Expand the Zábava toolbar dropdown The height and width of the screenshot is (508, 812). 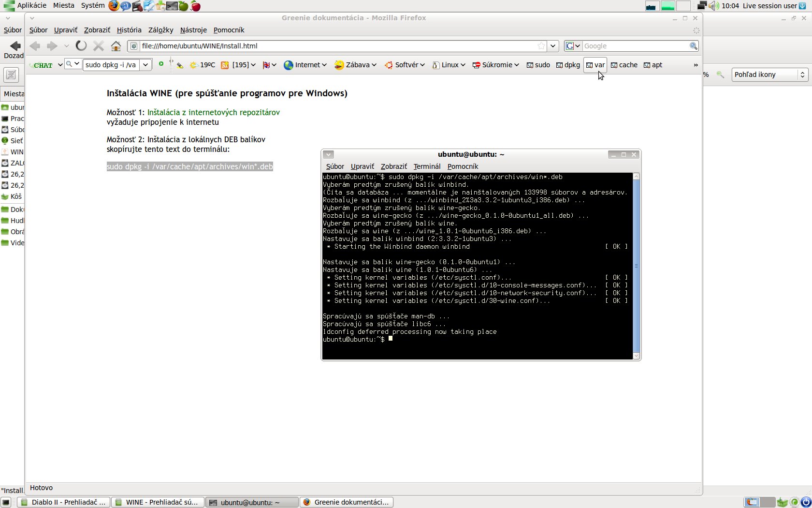click(x=355, y=65)
